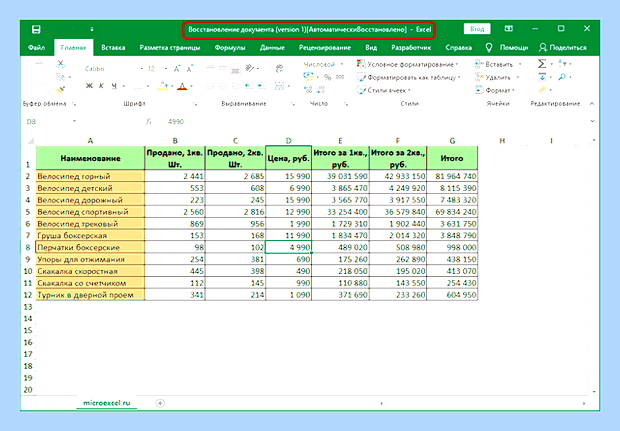Select column G header

click(x=452, y=140)
